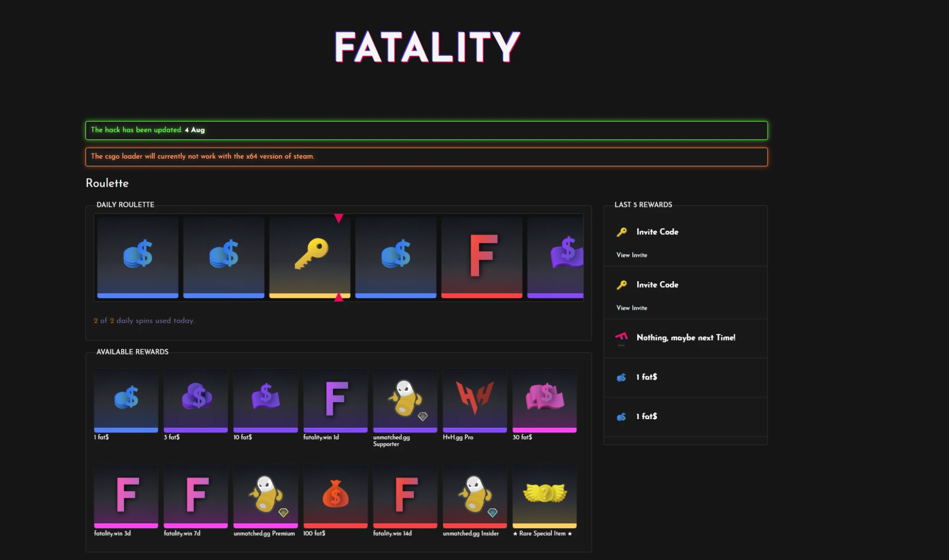Select the red F card in the roulette strip
This screenshot has width=949, height=560.
[x=482, y=257]
